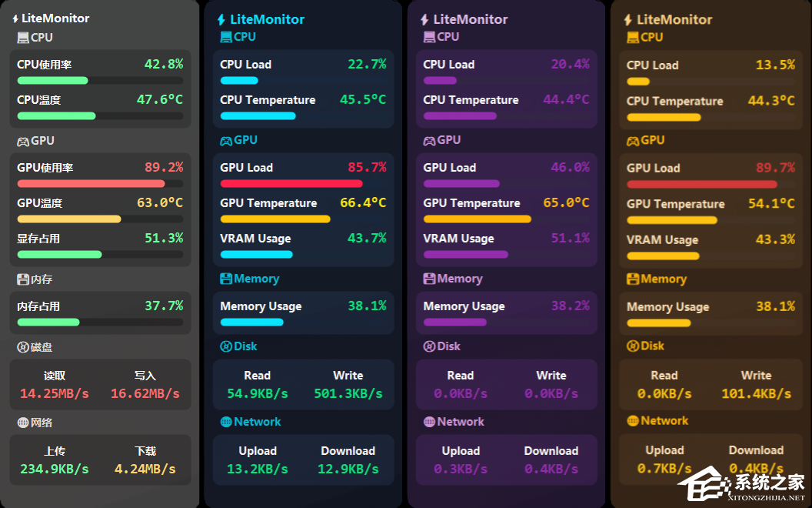Click the cyan gamepad GPU icon
The width and height of the screenshot is (812, 508).
point(226,141)
